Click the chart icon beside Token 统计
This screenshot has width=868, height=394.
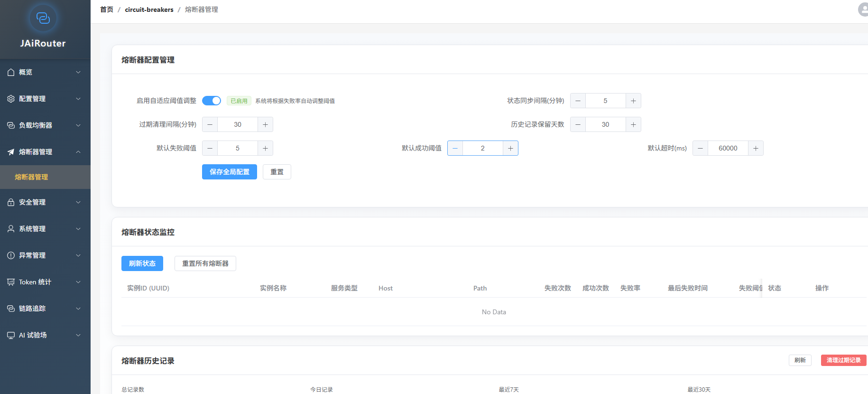11,282
